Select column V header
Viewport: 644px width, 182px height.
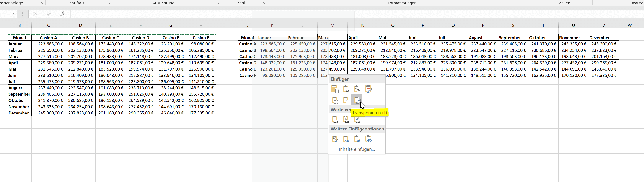click(x=604, y=25)
